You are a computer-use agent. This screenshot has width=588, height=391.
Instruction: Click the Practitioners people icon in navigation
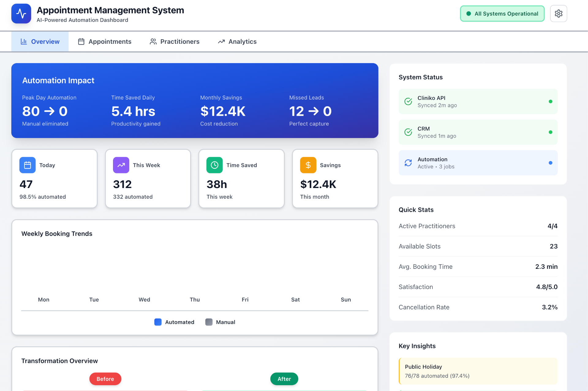coord(153,41)
